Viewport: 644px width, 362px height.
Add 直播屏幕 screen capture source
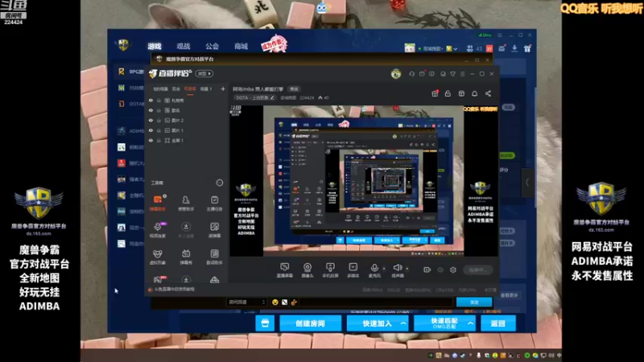(285, 270)
